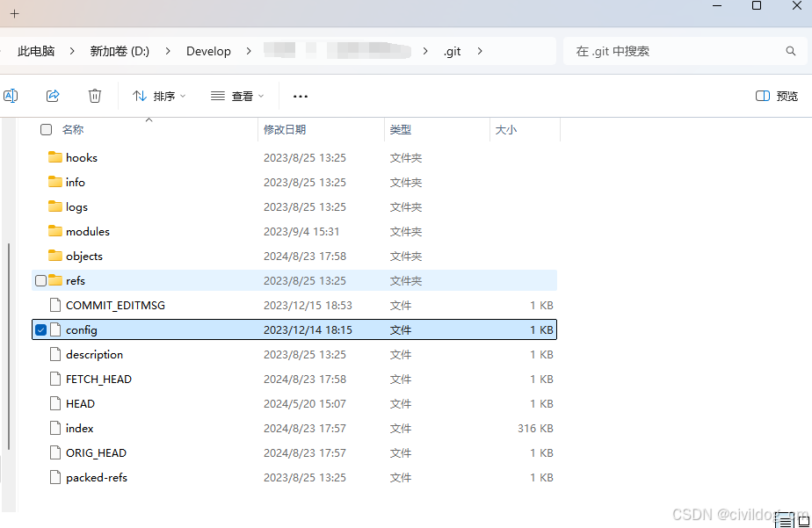Screen dimensions: 812x528
Task: Uncheck the config file checkbox
Action: tap(40, 330)
